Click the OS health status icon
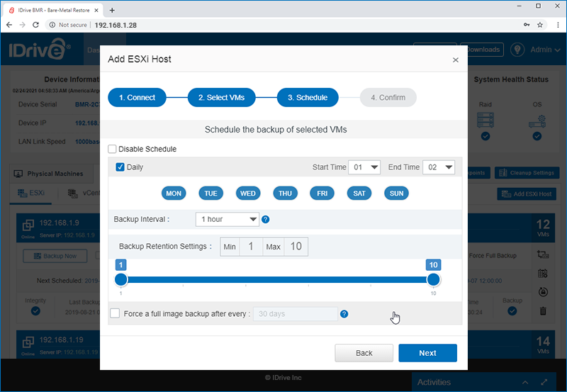This screenshot has width=567, height=392. tap(537, 121)
